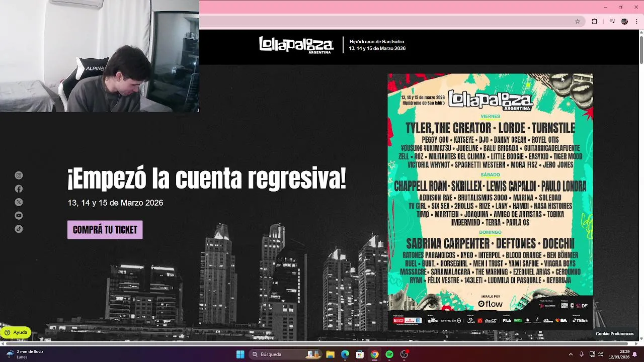
Task: Click 'CHAPPELL ROAN' on the poster
Action: point(421,187)
